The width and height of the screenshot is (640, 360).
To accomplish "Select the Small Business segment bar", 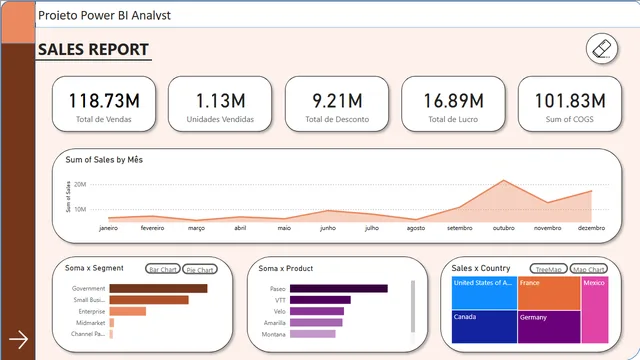I will pos(149,300).
